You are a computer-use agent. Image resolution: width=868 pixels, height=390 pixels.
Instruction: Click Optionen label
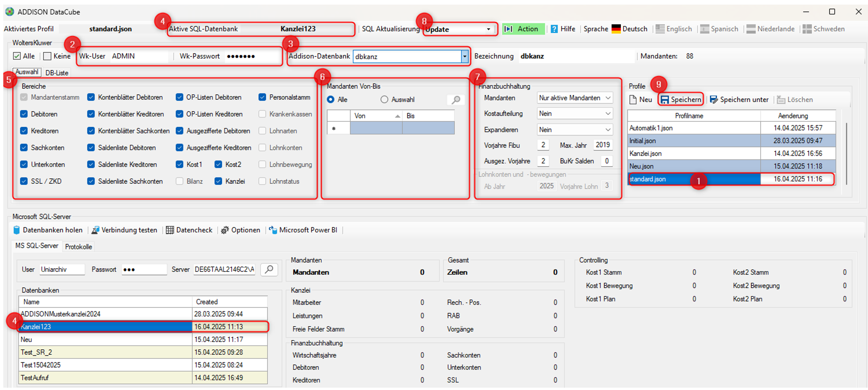pos(246,230)
